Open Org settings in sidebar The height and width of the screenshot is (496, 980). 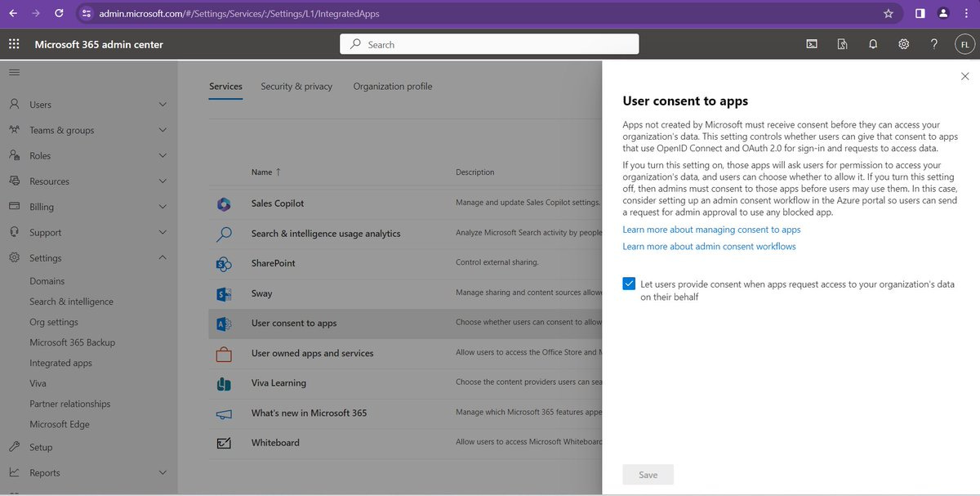click(54, 322)
